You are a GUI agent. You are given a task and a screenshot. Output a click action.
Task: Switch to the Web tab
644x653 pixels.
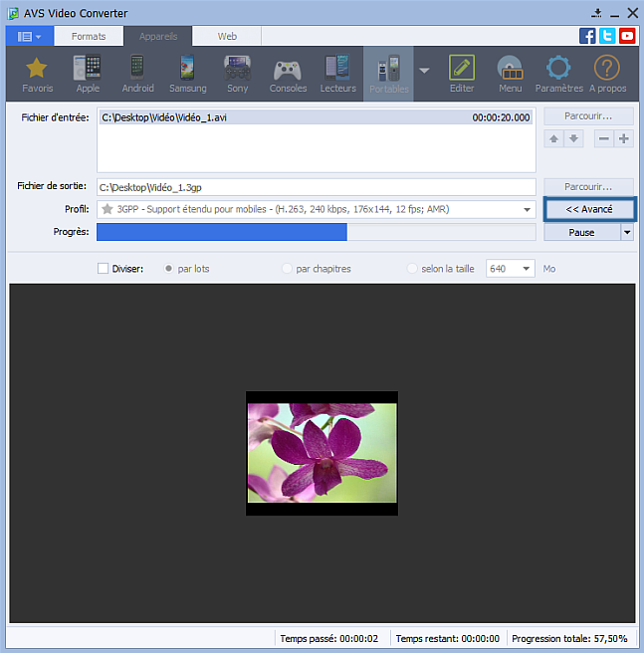click(x=227, y=36)
